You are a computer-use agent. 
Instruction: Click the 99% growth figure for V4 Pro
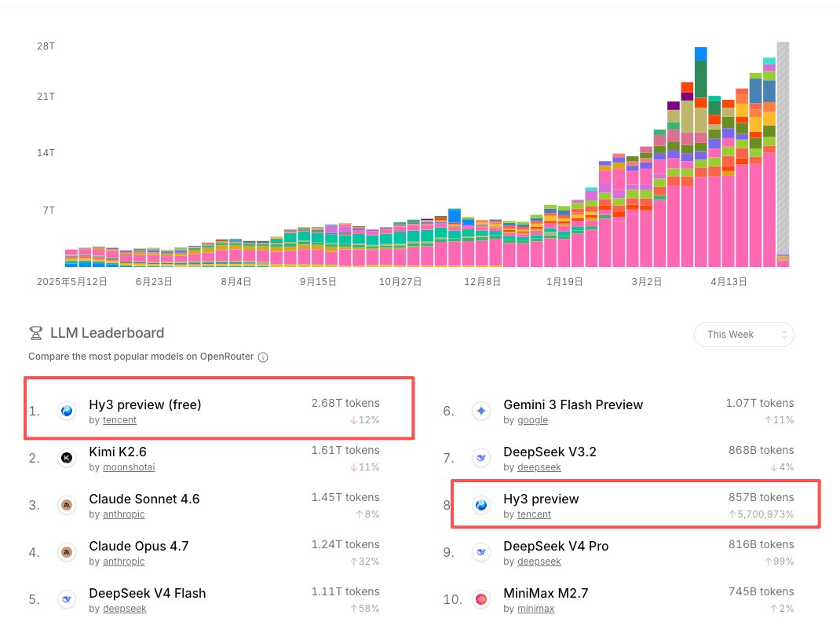coord(780,562)
